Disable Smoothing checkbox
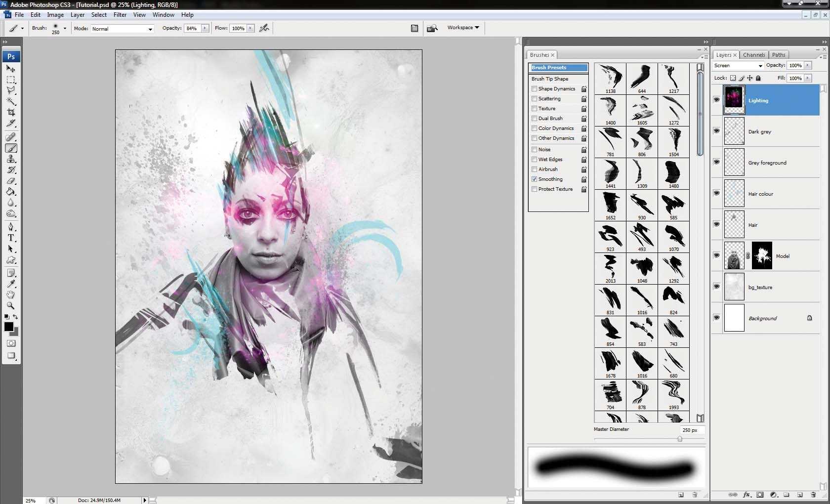This screenshot has width=830, height=504. pos(534,179)
